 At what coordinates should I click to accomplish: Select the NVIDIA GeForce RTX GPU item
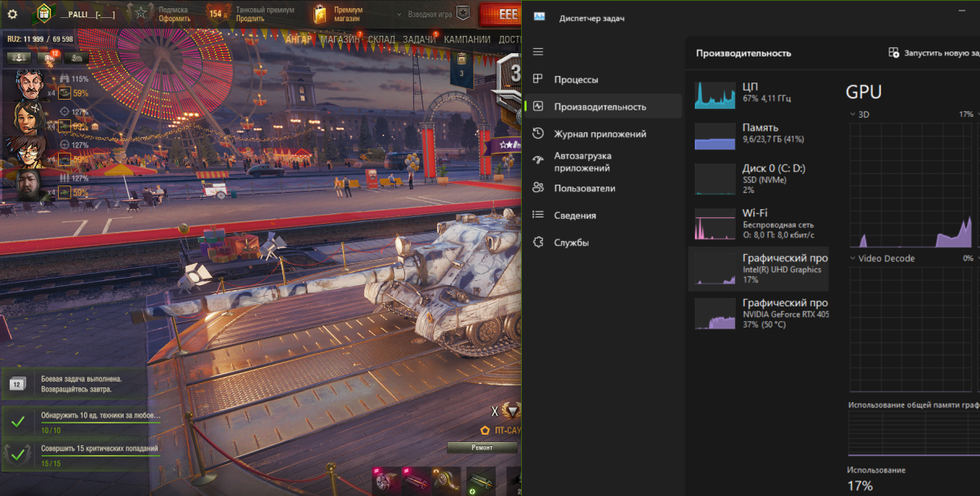click(x=759, y=314)
